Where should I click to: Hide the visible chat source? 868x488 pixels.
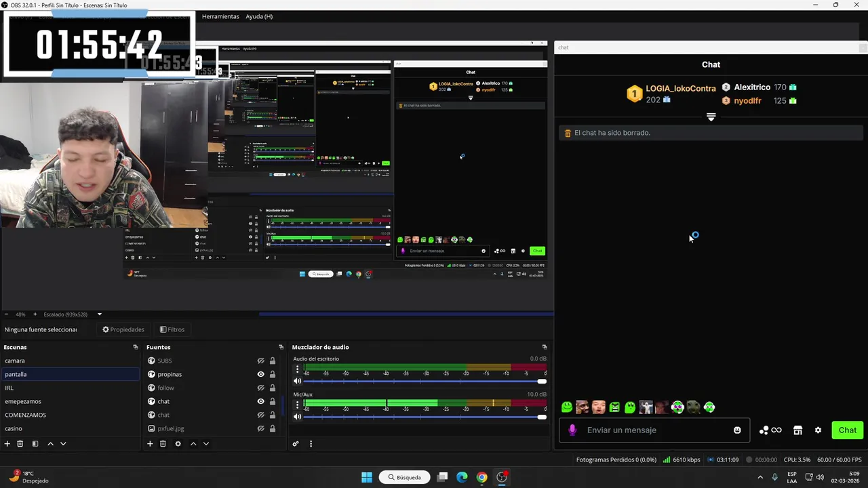(x=260, y=401)
